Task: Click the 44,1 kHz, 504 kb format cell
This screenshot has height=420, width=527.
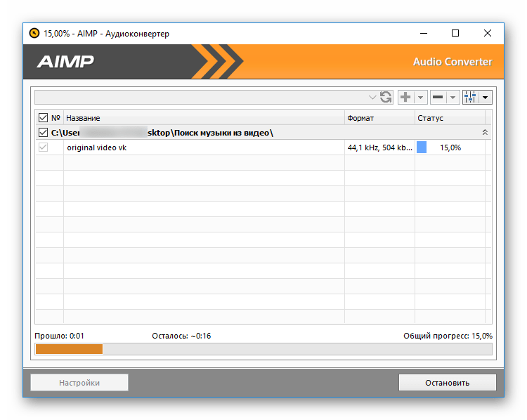Action: [x=379, y=147]
